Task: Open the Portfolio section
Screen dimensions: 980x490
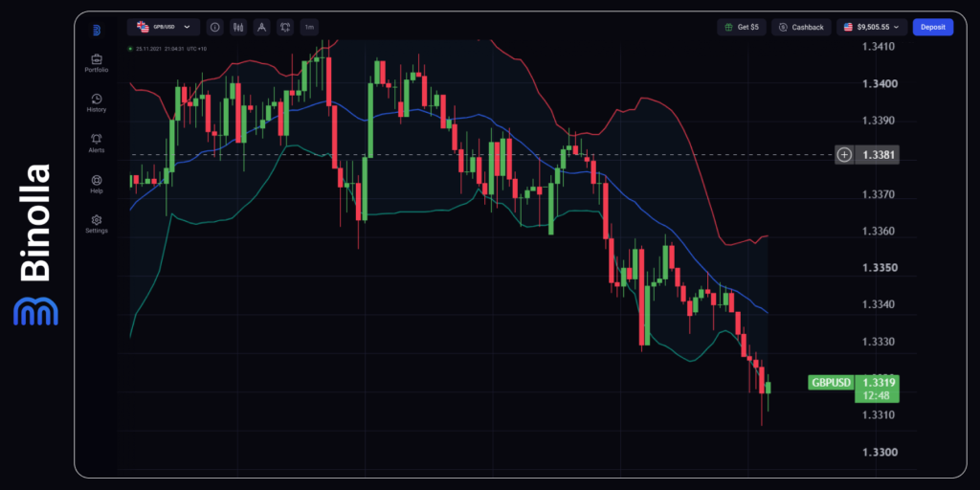Action: [x=97, y=63]
